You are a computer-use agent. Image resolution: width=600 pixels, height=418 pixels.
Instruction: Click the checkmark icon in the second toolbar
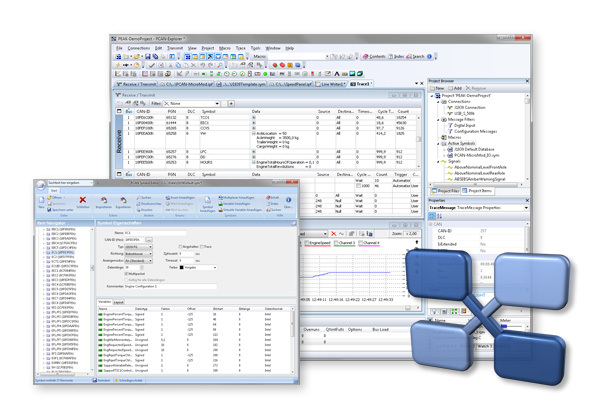pyautogui.click(x=152, y=65)
